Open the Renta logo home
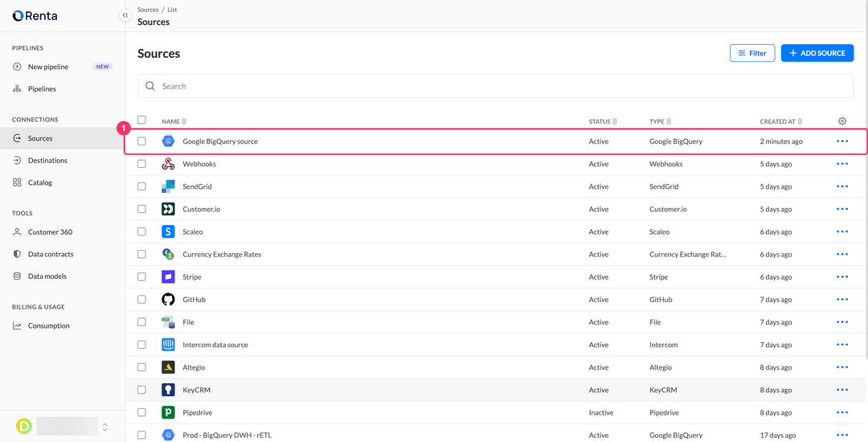This screenshot has height=442, width=868. click(35, 15)
